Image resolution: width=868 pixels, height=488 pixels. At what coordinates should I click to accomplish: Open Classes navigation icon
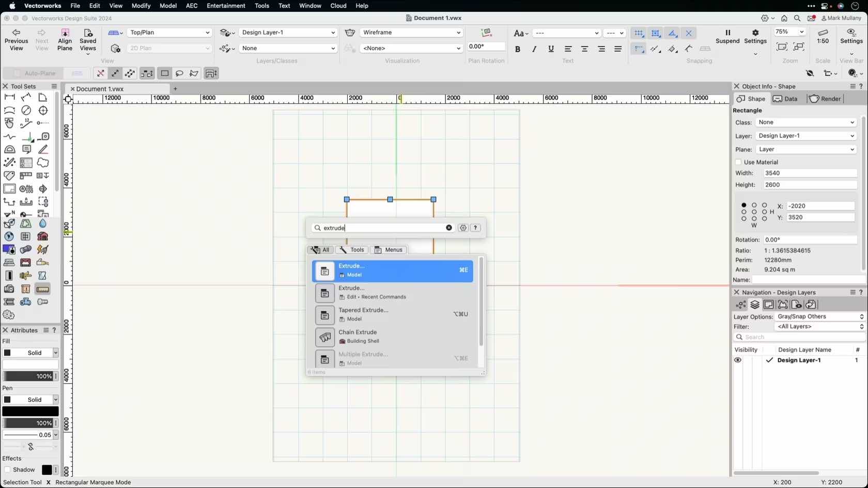point(741,305)
